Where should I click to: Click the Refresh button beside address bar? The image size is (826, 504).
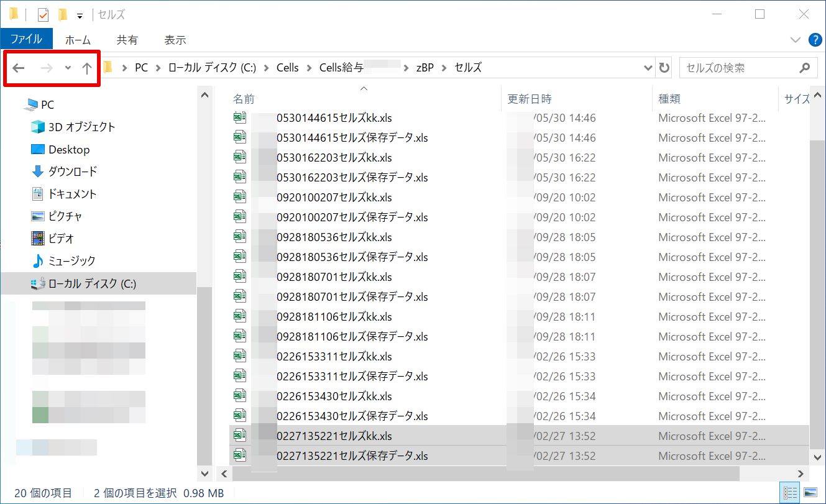[664, 68]
